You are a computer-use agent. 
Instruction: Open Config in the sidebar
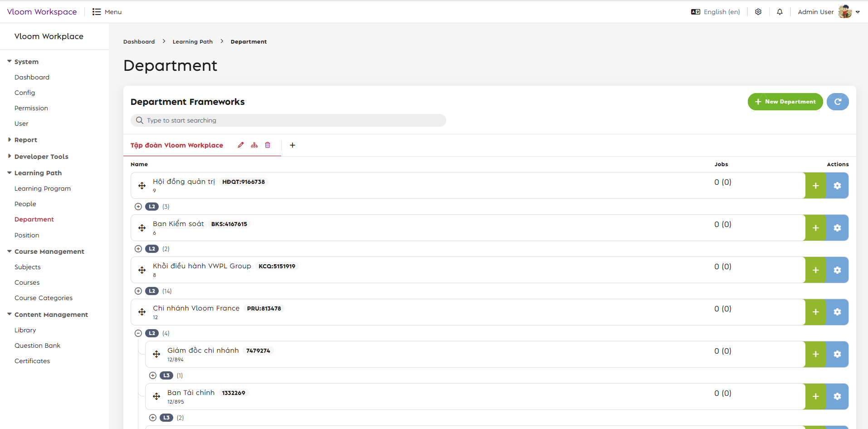[x=24, y=93]
